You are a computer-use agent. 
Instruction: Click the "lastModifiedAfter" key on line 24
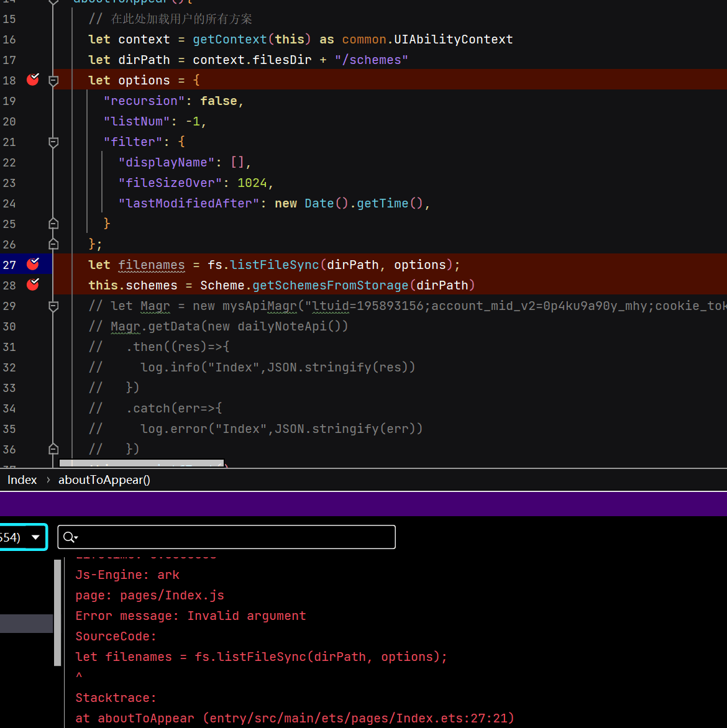click(x=189, y=203)
